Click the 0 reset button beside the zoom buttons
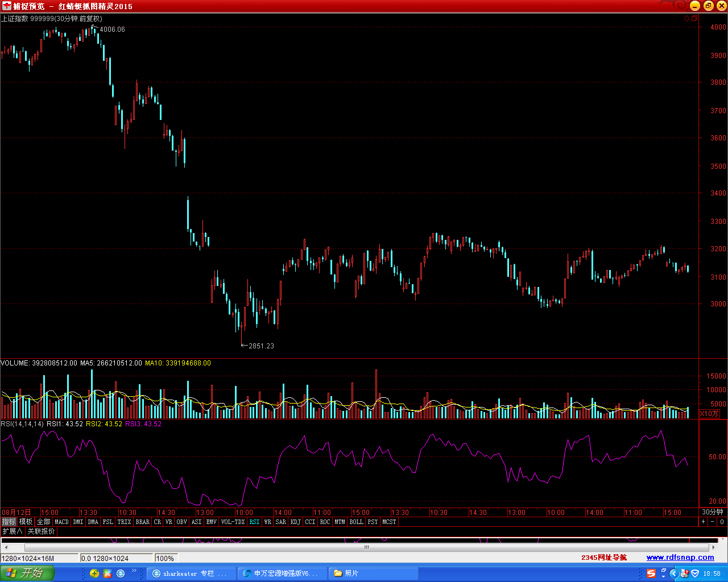 [722, 522]
